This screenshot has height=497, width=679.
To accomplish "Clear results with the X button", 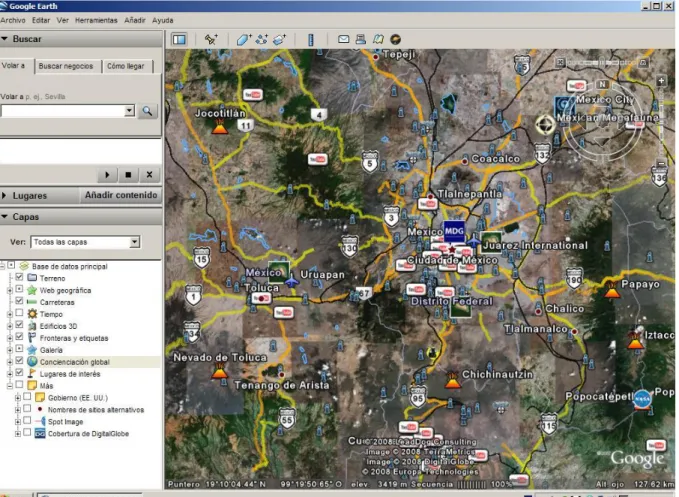I will [149, 175].
